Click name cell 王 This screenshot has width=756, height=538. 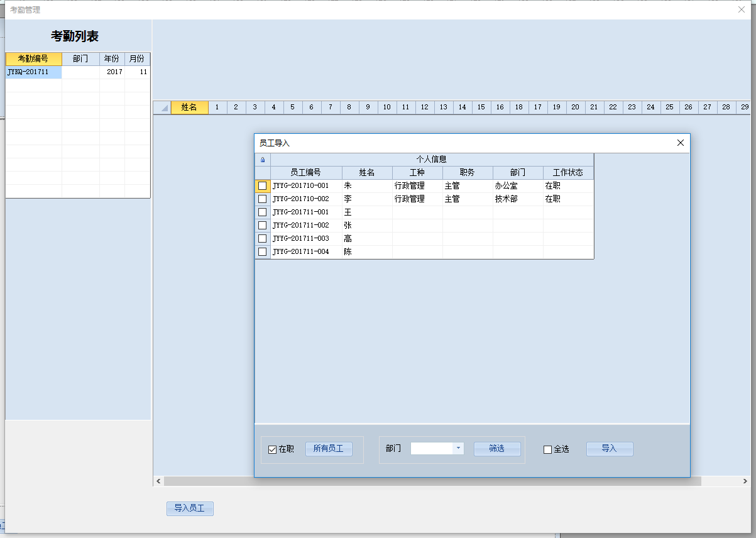[367, 212]
